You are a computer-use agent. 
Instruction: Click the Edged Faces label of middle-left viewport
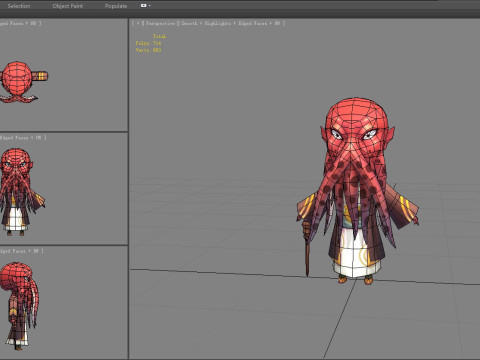(14, 138)
